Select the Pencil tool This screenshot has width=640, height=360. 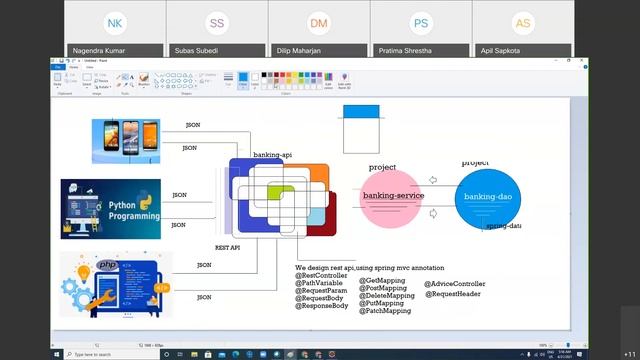click(x=118, y=77)
